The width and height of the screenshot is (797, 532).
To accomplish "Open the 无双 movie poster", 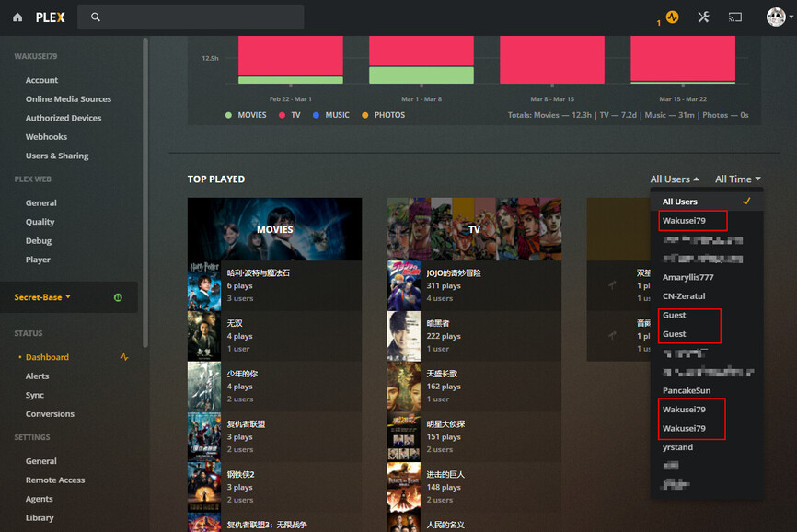I will (204, 336).
